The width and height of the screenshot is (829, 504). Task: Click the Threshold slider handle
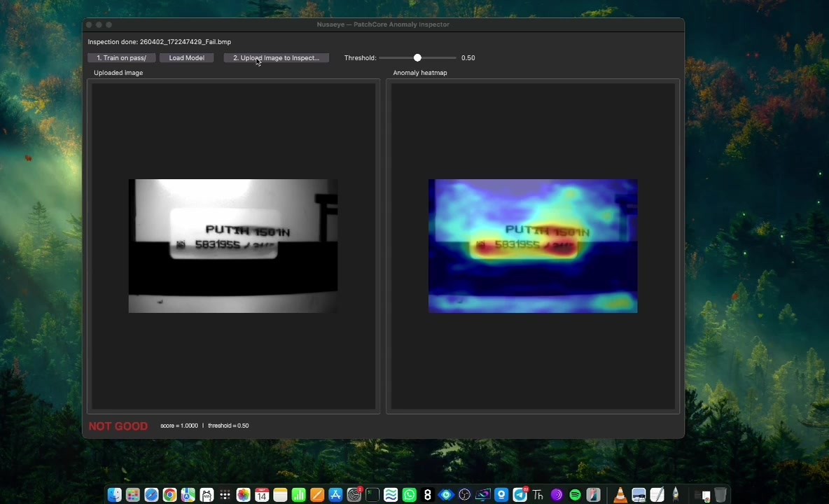point(418,57)
